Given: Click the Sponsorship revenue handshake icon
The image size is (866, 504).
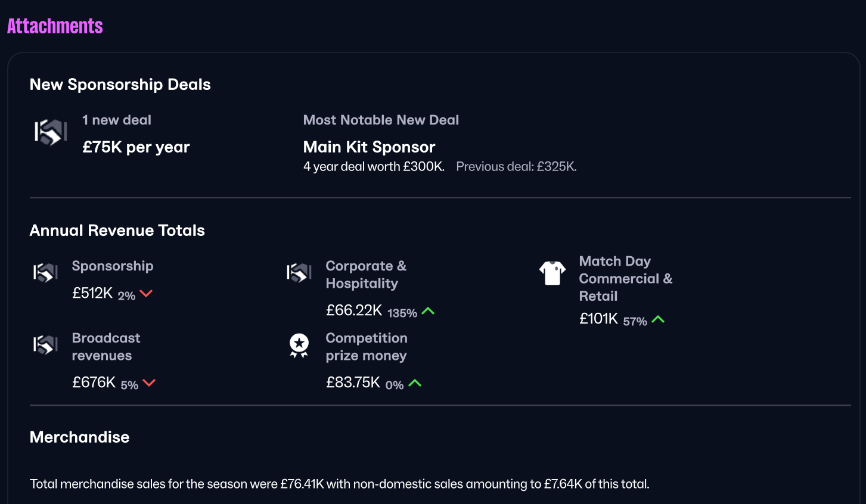Looking at the screenshot, I should click(x=45, y=272).
